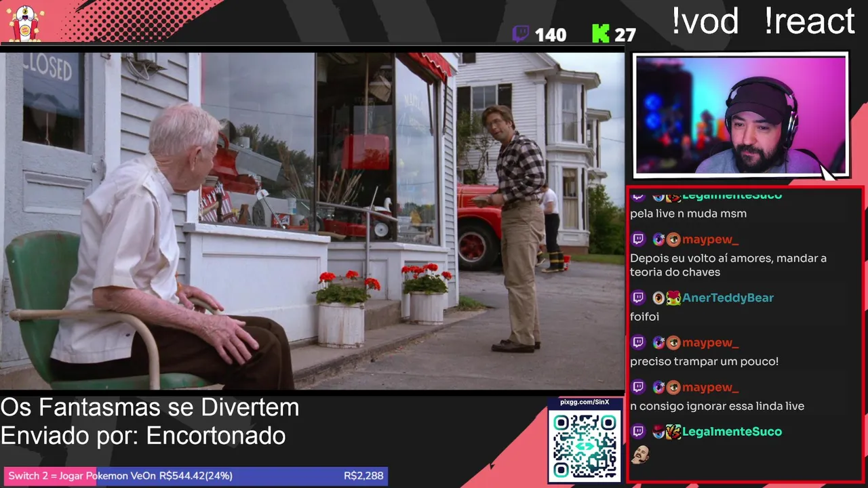
Task: Click Twitch icon beside AnerTeddyBear's message
Action: [x=638, y=298]
